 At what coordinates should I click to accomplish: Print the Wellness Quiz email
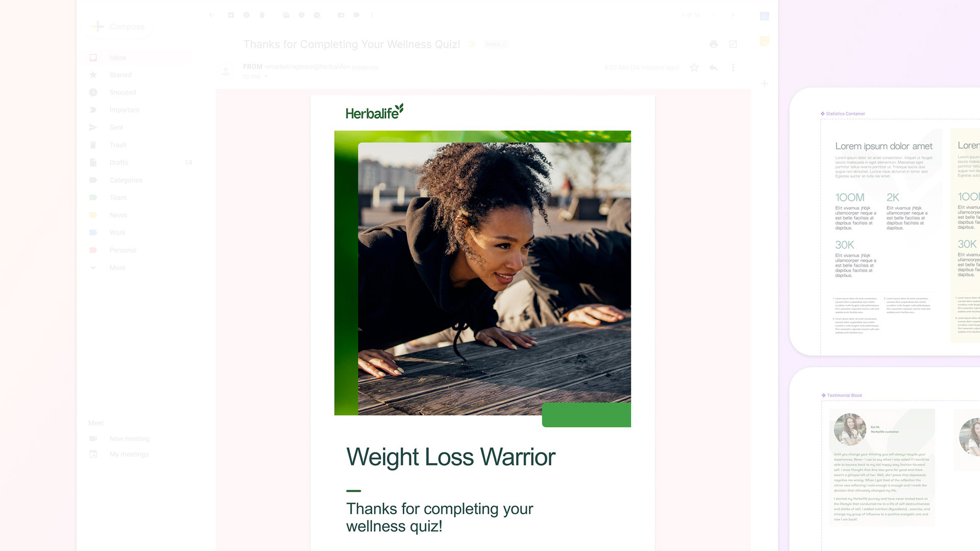point(714,44)
